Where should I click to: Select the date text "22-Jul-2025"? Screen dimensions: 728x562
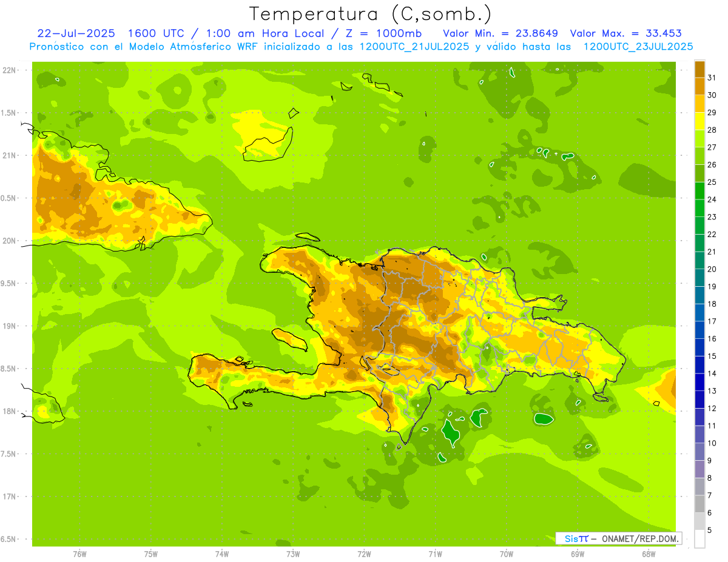(75, 33)
